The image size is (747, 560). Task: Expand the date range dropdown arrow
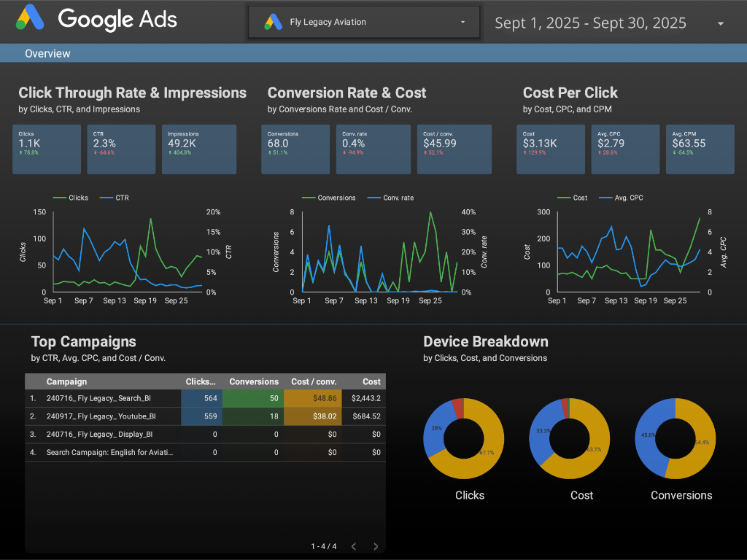(x=721, y=23)
